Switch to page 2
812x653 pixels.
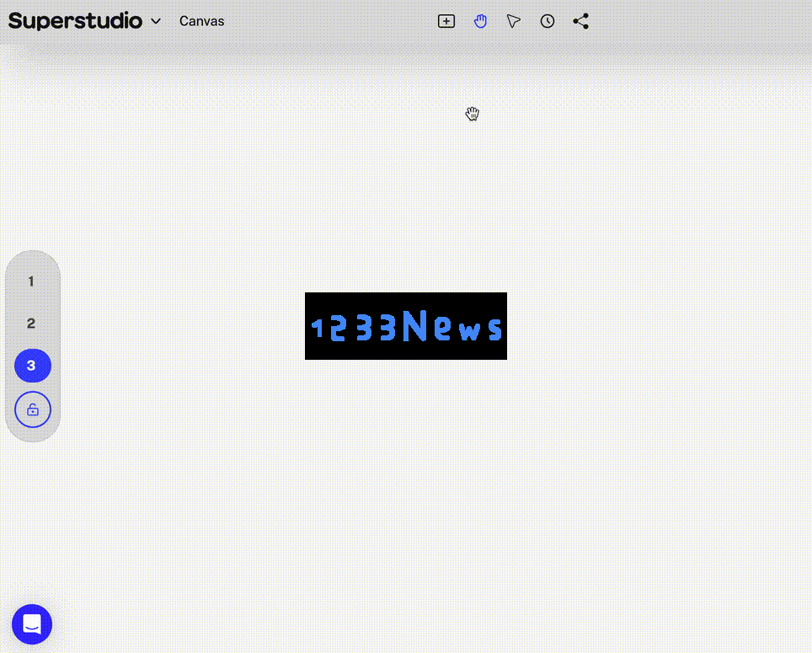click(31, 324)
